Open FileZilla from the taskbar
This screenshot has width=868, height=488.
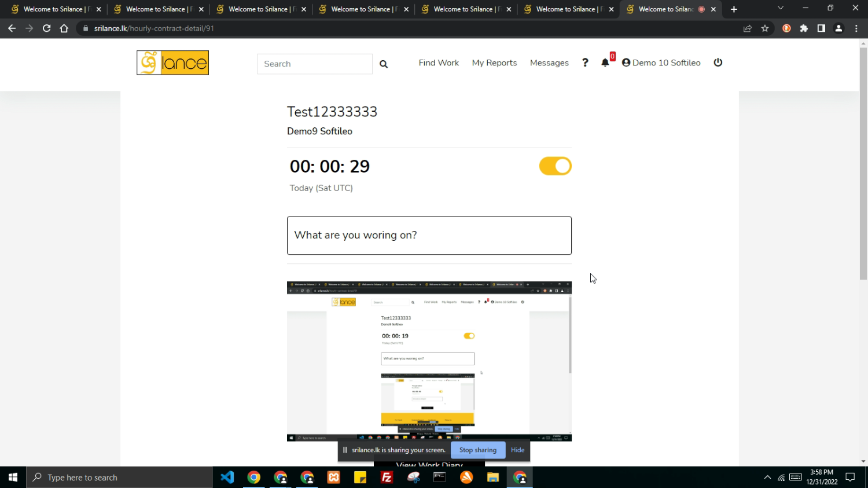point(387,478)
